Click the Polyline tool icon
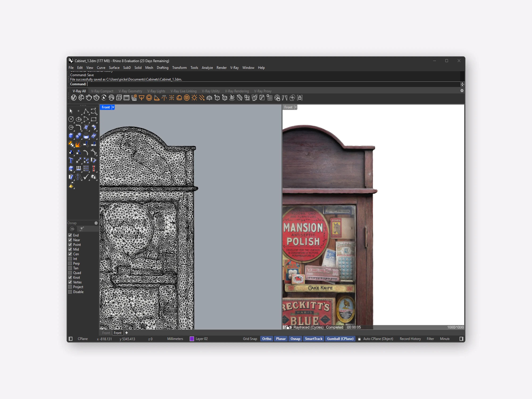Viewport: 532px width, 399px height. coord(86,111)
